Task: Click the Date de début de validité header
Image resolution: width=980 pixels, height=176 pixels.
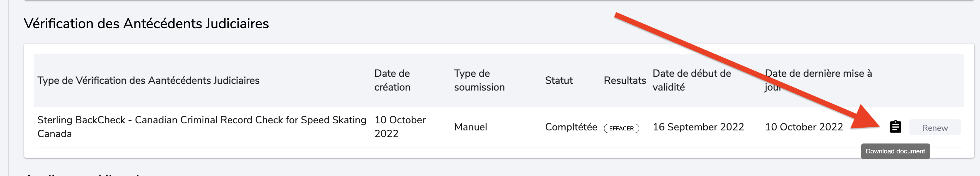Action: coord(692,80)
